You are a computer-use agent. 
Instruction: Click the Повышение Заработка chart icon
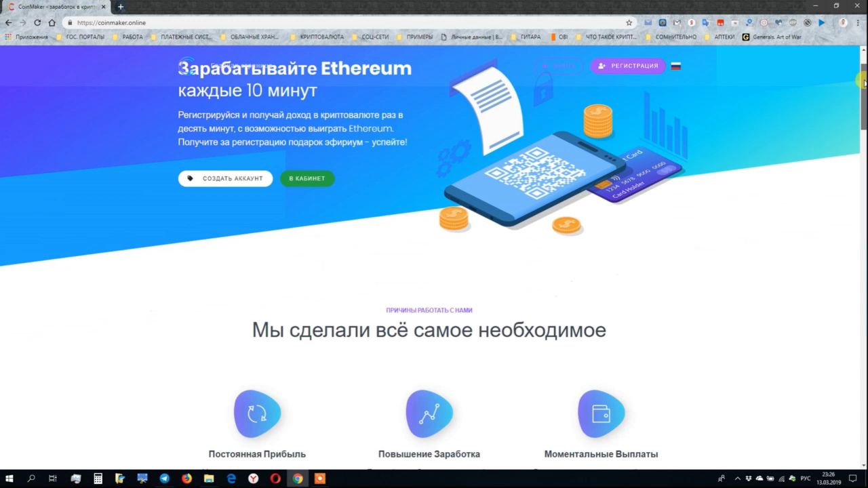pos(429,413)
